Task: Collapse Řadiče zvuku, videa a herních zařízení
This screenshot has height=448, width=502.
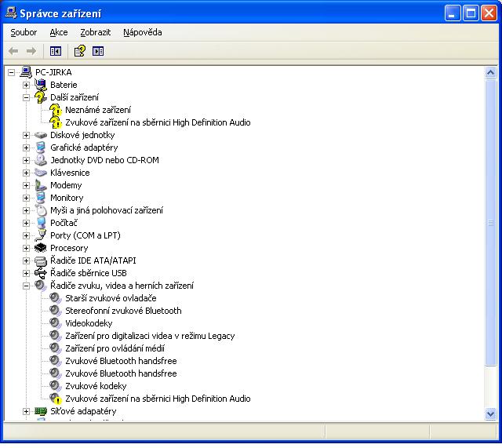Action: [26, 286]
